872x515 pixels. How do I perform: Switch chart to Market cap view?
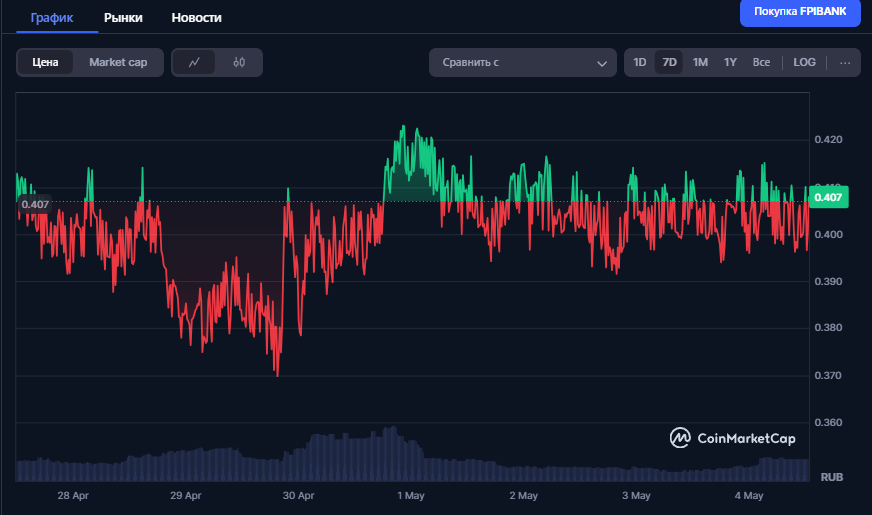(118, 62)
